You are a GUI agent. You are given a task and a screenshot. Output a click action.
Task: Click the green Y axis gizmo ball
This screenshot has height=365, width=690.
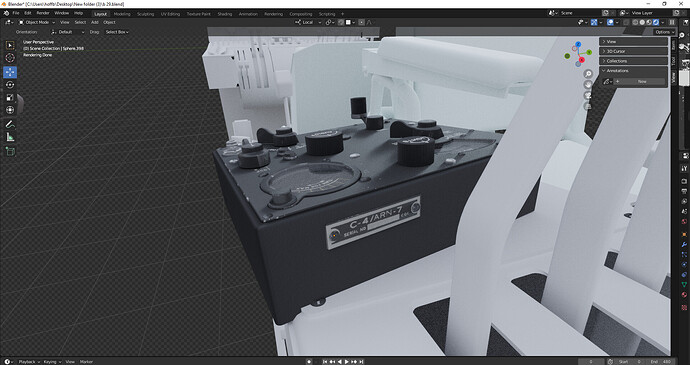coord(589,52)
